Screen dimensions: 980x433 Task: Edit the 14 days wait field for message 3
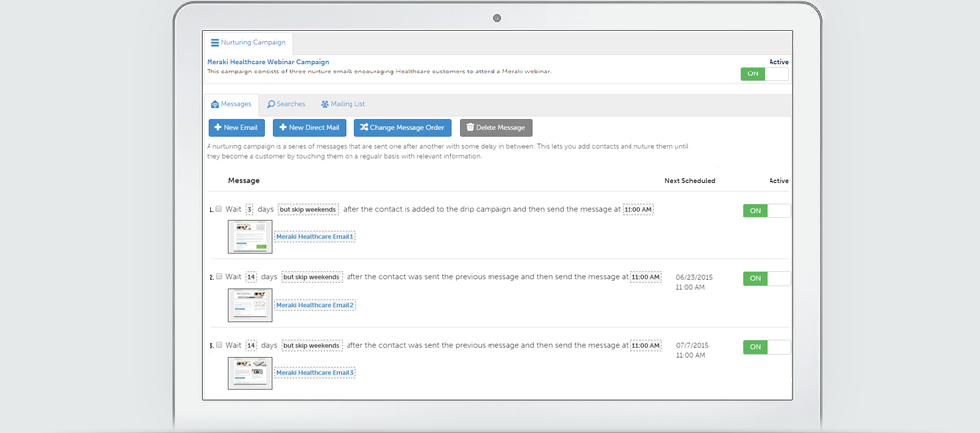pyautogui.click(x=251, y=346)
